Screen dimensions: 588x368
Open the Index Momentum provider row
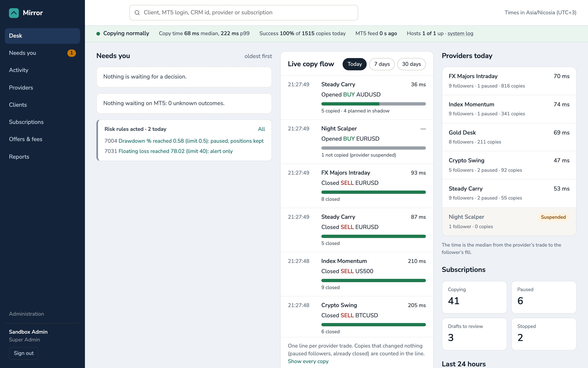(509, 109)
